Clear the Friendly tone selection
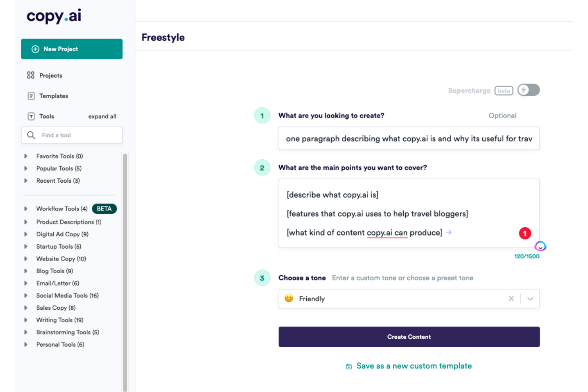The width and height of the screenshot is (588, 392). point(511,299)
